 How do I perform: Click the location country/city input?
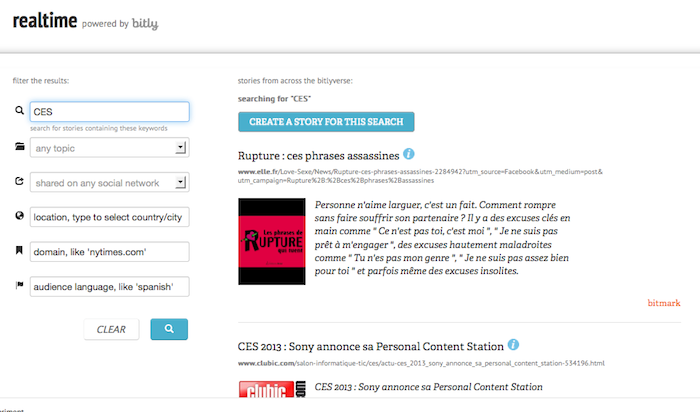(109, 217)
